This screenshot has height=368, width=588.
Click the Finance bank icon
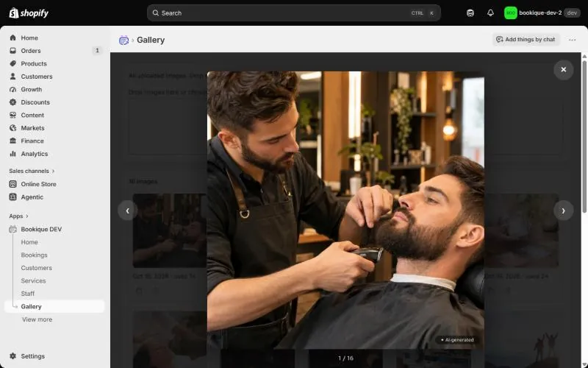pyautogui.click(x=12, y=141)
